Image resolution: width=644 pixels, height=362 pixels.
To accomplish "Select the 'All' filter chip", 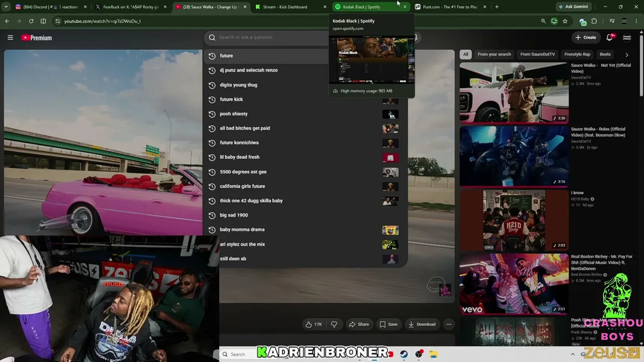I will point(466,54).
